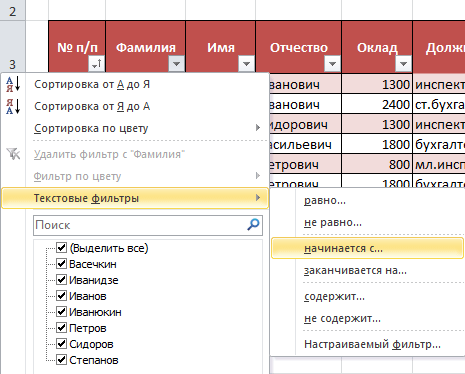The image size is (465, 374).
Task: Open Настраиваемый фильтр... dialog
Action: click(367, 344)
